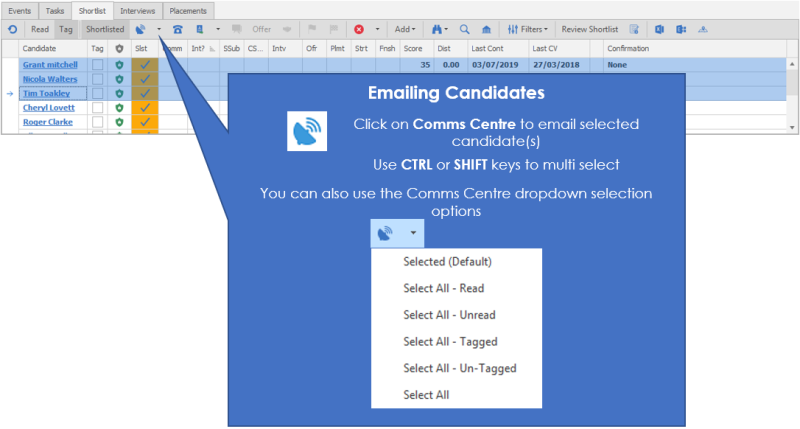The height and width of the screenshot is (429, 800).
Task: Click the refresh icon in toolbar
Action: coord(11,29)
